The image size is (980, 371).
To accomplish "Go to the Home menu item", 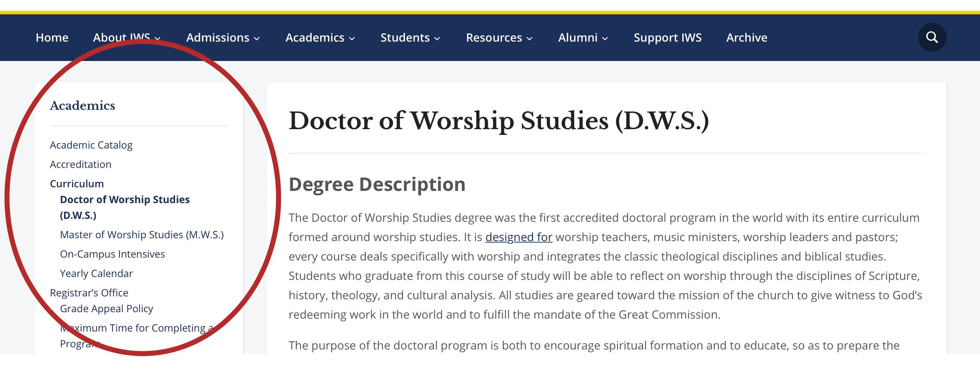I will coord(52,37).
